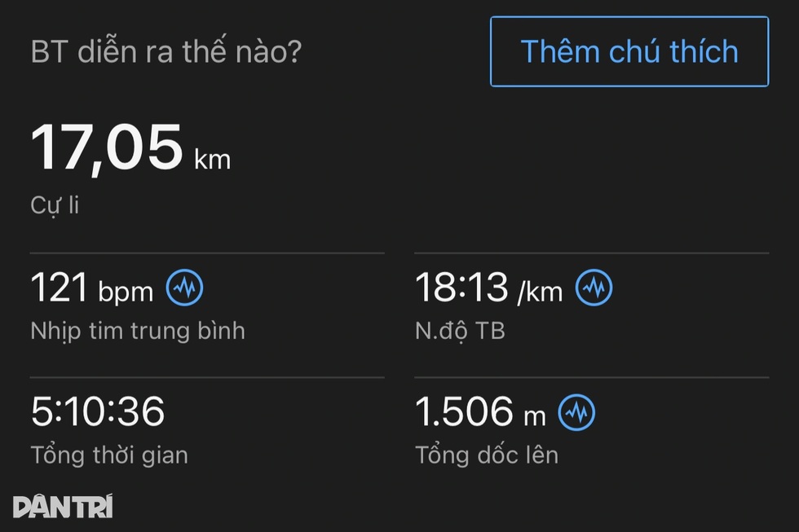
Task: Select the m unit beside 1.506
Action: tap(535, 416)
